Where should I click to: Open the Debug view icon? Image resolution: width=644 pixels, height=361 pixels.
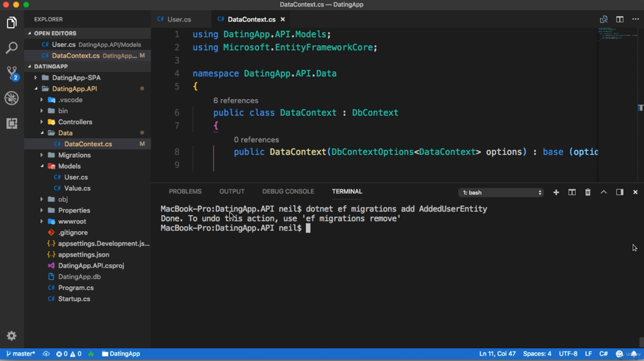12,98
